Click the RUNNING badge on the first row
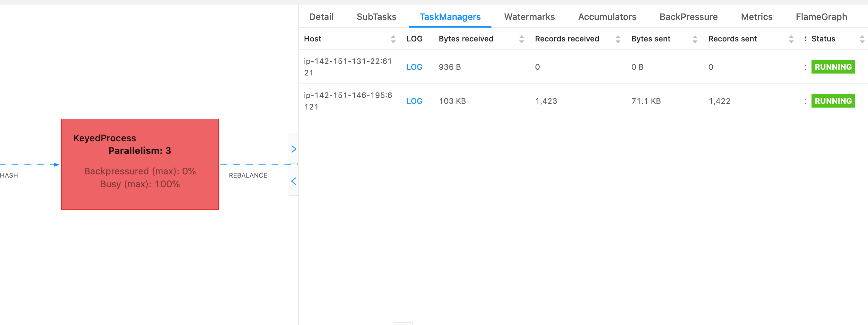Screen dimensions: 868x325 [x=833, y=67]
